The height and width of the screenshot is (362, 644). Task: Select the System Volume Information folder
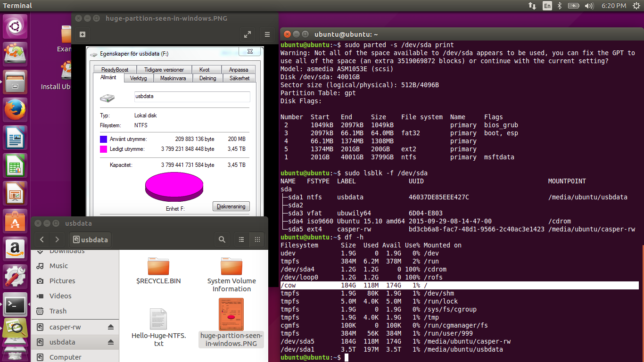click(231, 275)
